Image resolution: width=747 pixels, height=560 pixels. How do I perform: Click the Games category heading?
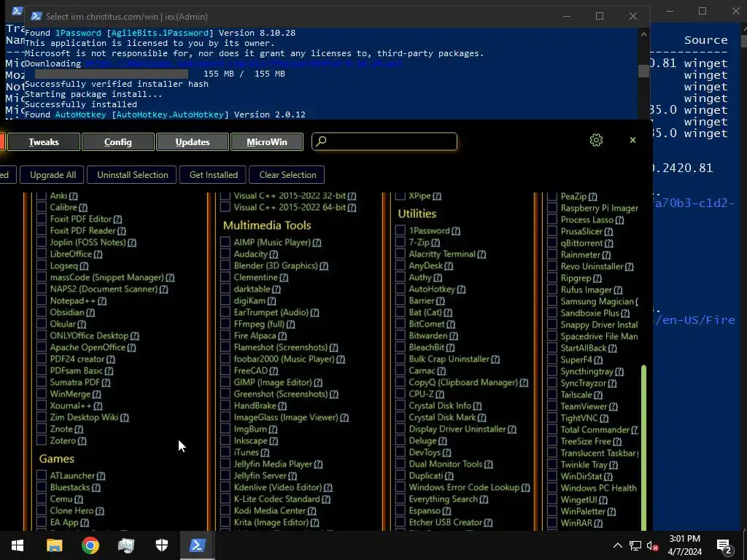pos(57,459)
